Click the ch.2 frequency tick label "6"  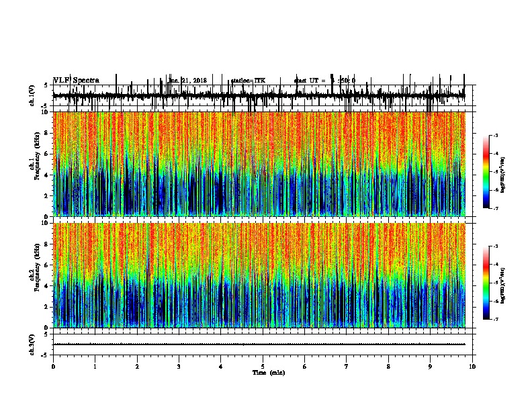click(x=47, y=265)
